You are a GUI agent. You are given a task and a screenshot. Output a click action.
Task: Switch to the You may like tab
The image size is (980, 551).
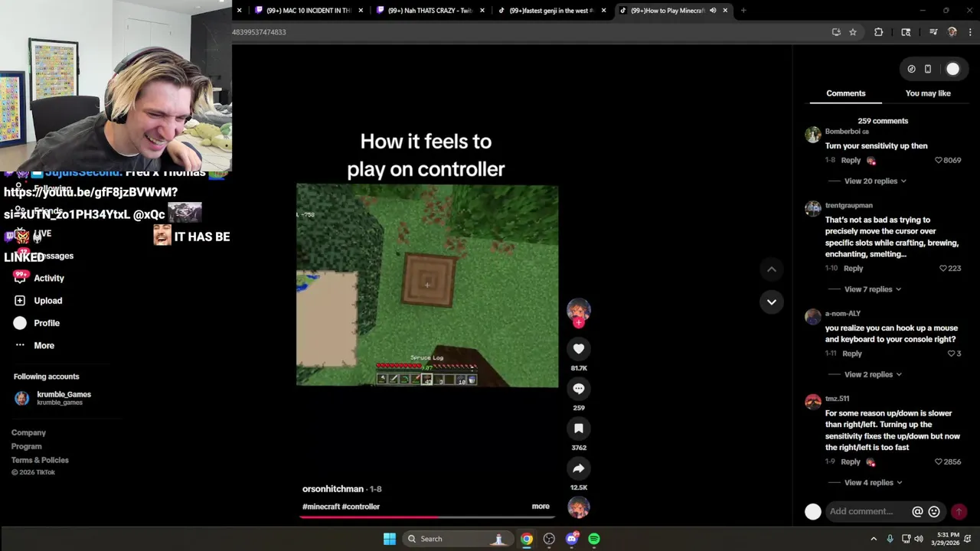928,93
